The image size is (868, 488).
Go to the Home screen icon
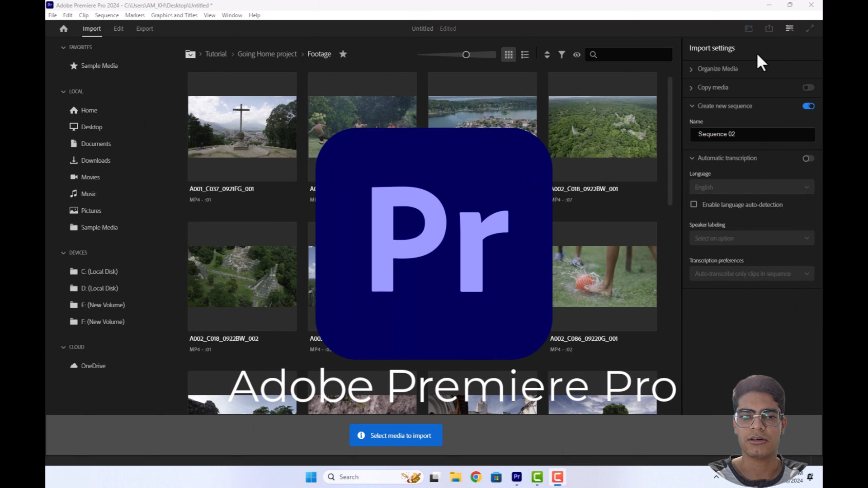(x=63, y=28)
